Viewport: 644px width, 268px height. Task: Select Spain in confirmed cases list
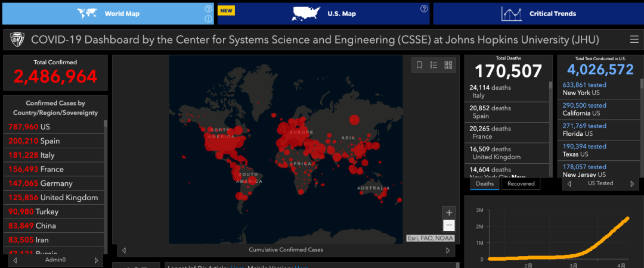click(x=54, y=141)
